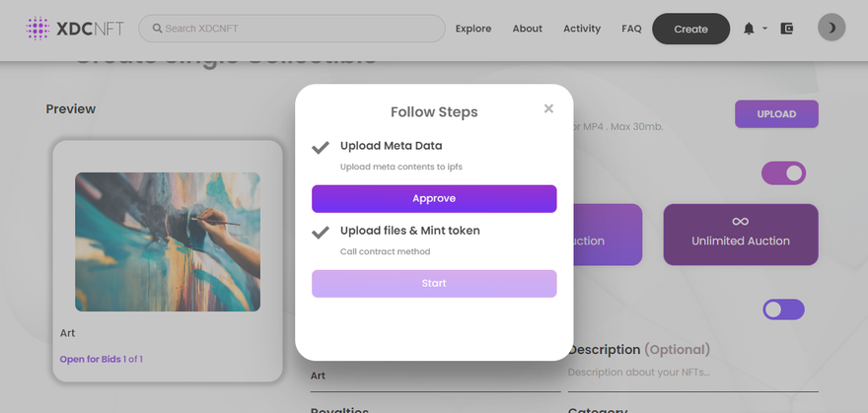Click the search magnifier icon
The height and width of the screenshot is (413, 868).
click(156, 29)
